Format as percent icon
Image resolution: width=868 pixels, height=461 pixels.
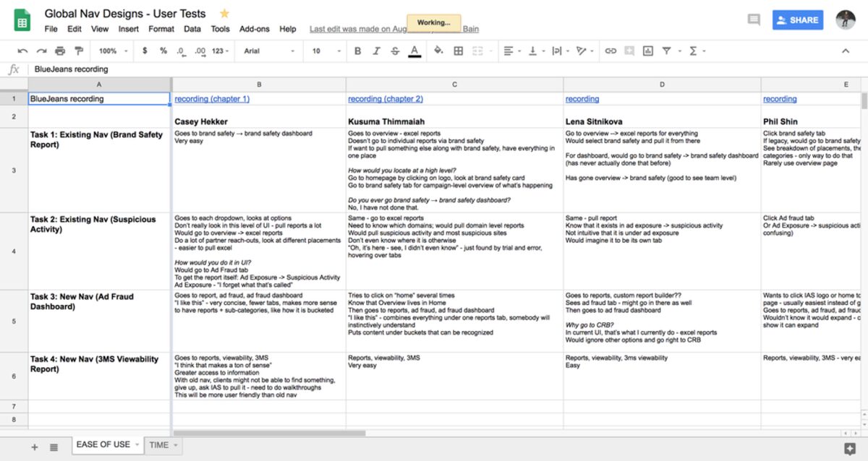[163, 51]
